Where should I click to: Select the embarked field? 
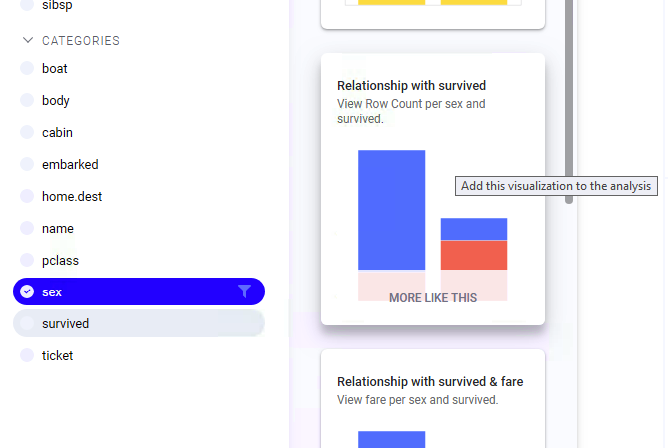[x=139, y=164]
